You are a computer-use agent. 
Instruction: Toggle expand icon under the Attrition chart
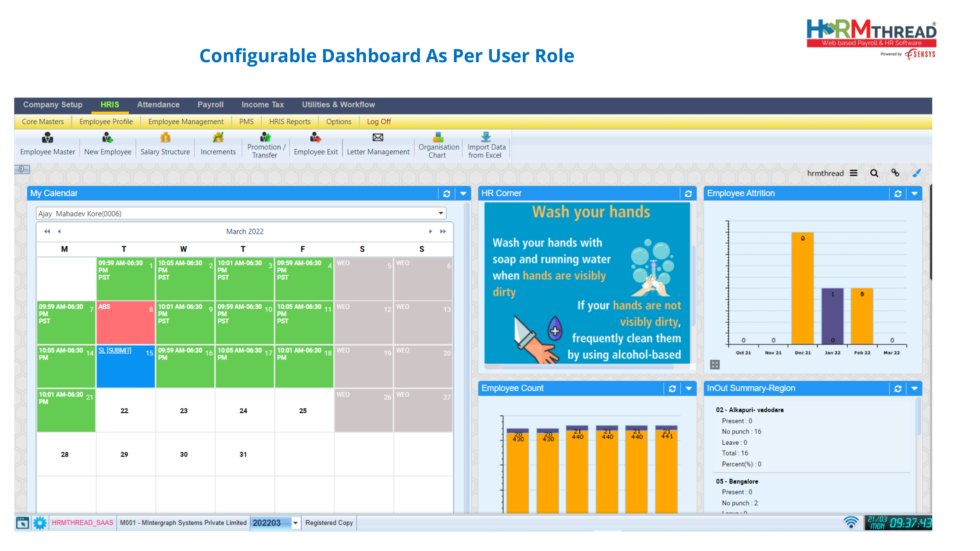(715, 365)
